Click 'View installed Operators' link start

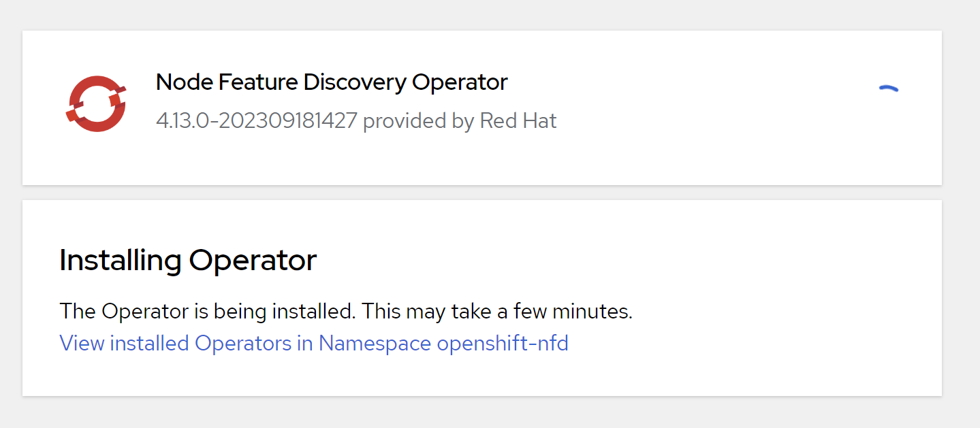[x=124, y=343]
